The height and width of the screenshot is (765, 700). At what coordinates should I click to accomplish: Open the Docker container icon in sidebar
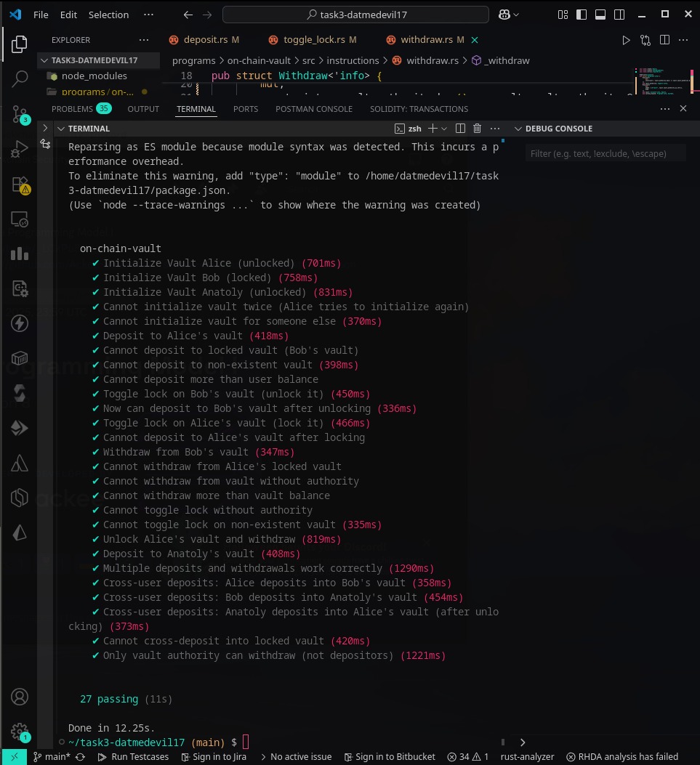coord(20,358)
